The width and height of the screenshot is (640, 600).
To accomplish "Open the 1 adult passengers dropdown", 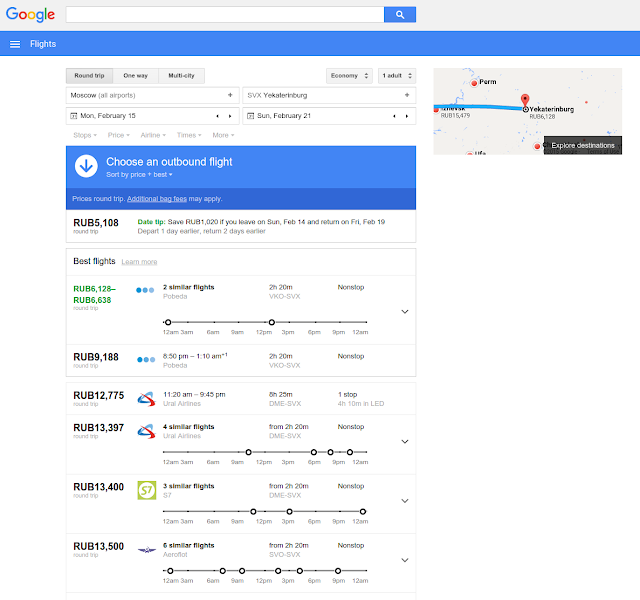I will pos(397,76).
